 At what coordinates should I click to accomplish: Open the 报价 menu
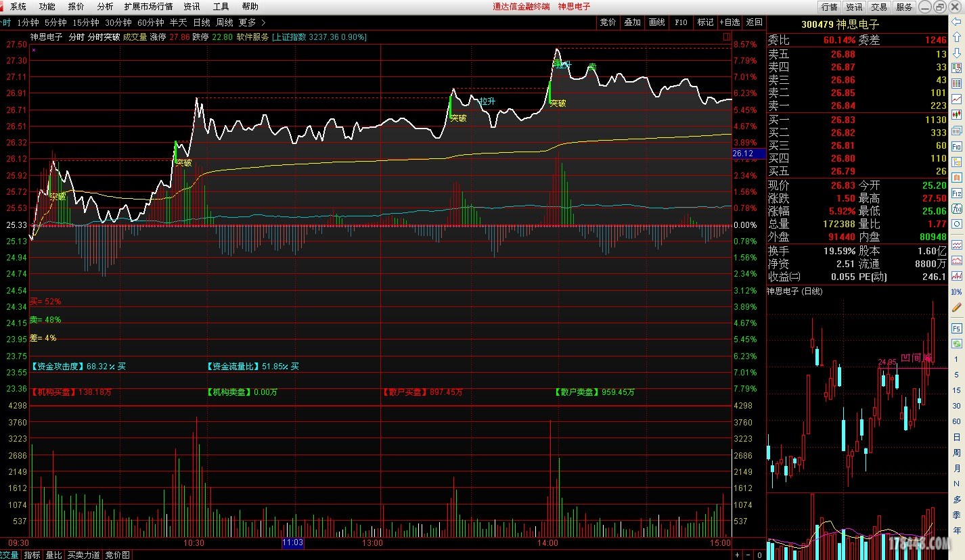point(76,6)
